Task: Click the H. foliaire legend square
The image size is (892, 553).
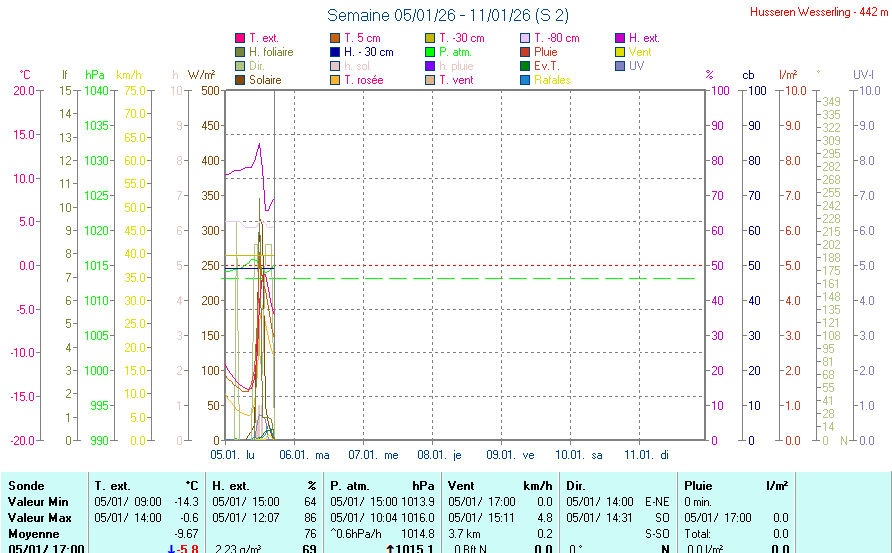Action: 240,52
